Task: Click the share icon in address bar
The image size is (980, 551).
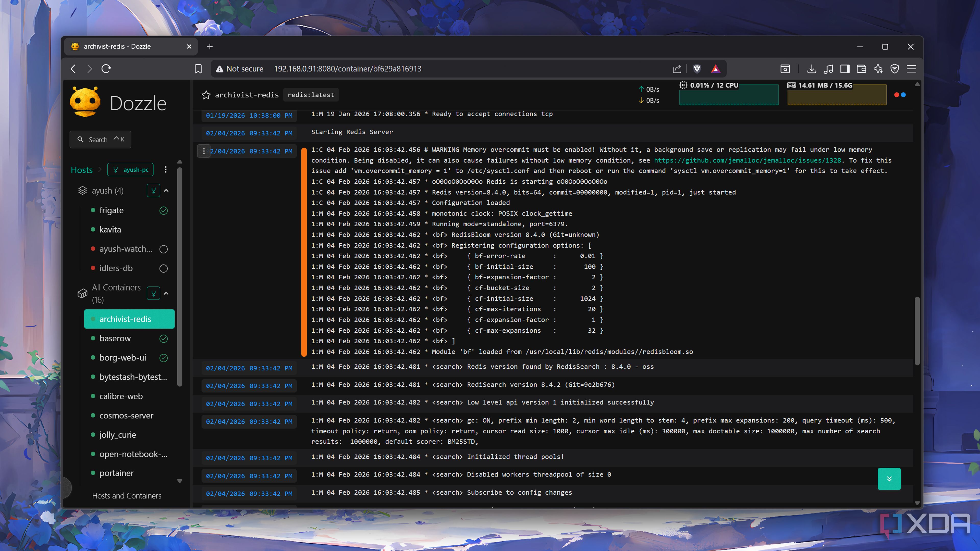Action: (x=677, y=69)
